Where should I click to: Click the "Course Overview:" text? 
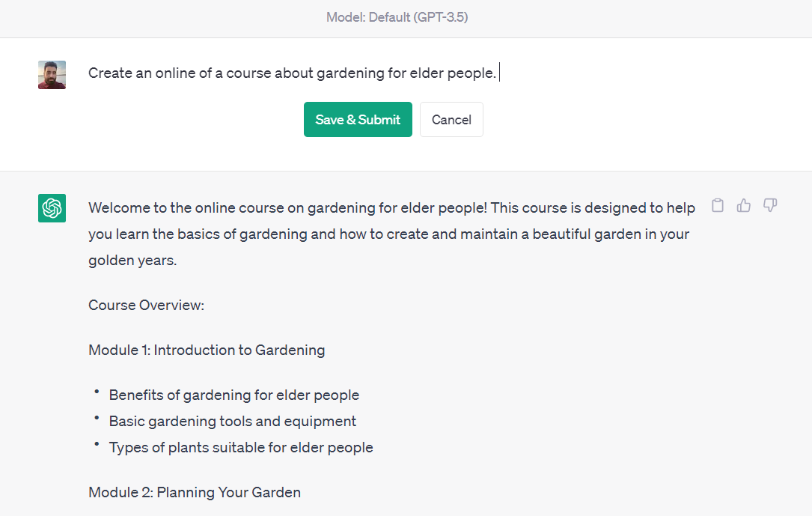click(146, 305)
